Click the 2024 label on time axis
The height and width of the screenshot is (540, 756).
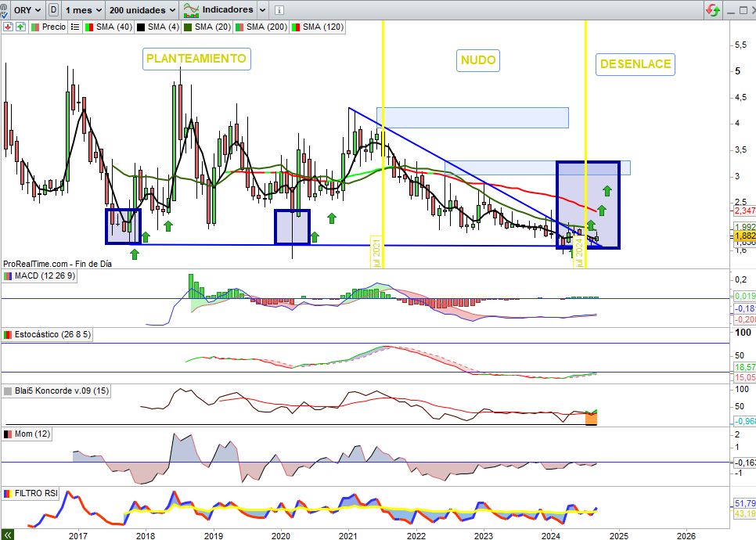coord(551,535)
